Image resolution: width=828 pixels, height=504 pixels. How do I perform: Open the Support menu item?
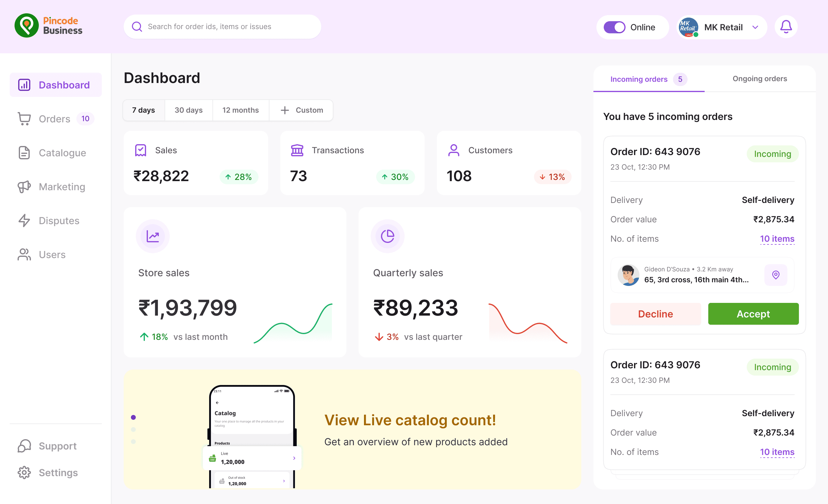coord(56,446)
